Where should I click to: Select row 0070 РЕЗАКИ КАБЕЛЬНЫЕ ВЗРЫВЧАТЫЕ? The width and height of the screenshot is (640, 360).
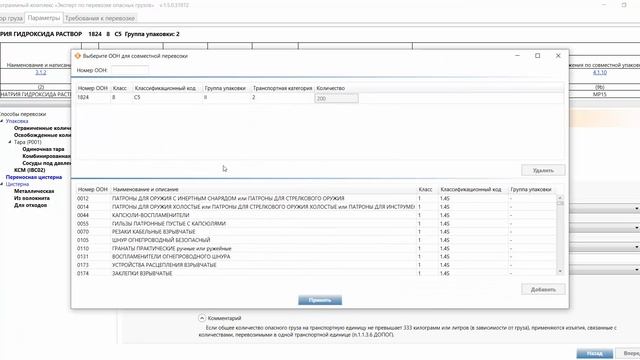click(316, 232)
